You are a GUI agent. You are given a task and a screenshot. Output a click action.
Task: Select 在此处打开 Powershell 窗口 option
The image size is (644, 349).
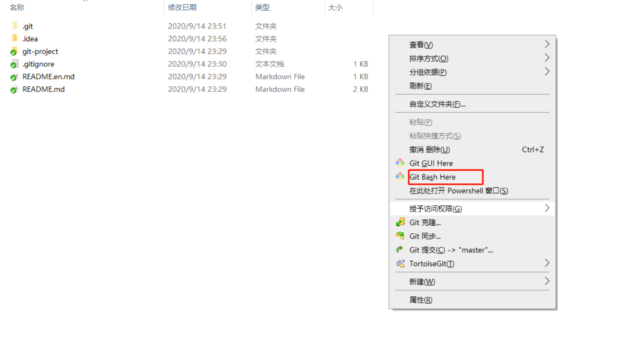click(x=458, y=190)
